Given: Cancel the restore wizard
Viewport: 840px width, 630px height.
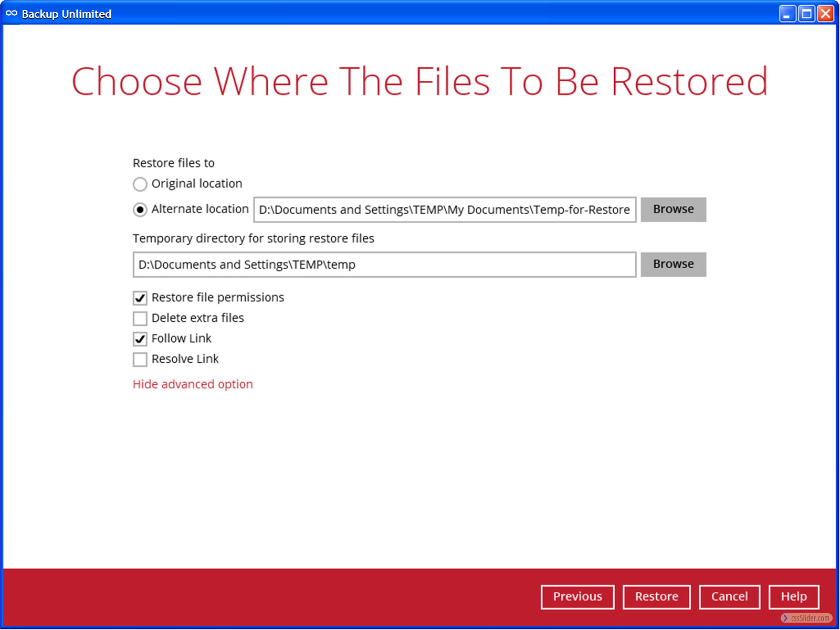Looking at the screenshot, I should click(729, 597).
